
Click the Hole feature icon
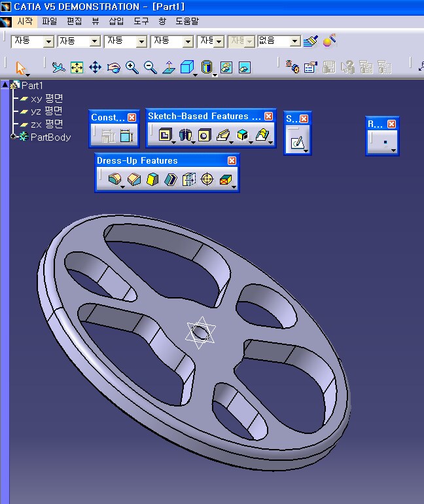204,135
